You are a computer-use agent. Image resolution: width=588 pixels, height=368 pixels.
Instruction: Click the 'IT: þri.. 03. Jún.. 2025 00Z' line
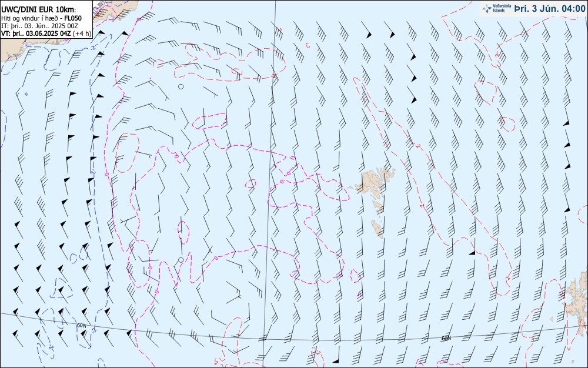[39, 26]
